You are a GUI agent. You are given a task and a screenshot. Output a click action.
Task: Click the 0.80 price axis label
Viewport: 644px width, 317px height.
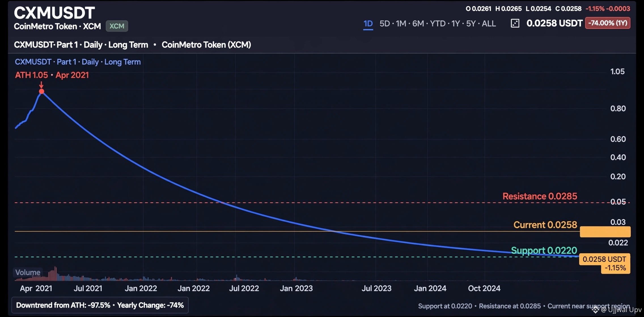point(618,109)
